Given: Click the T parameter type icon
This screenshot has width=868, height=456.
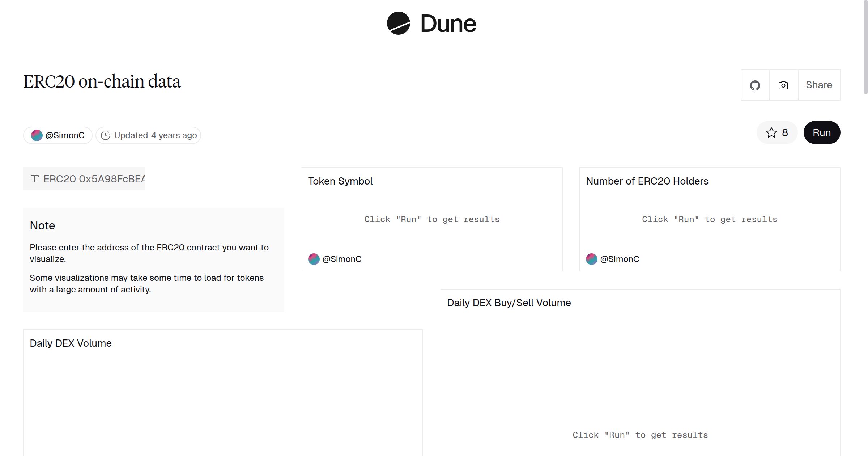Looking at the screenshot, I should point(35,178).
